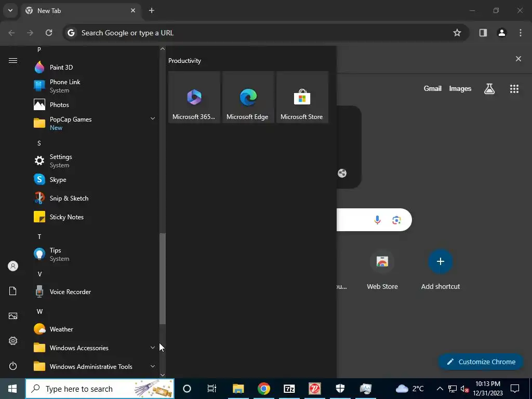Bookmark this tab with the star icon
532x399 pixels.
click(457, 33)
